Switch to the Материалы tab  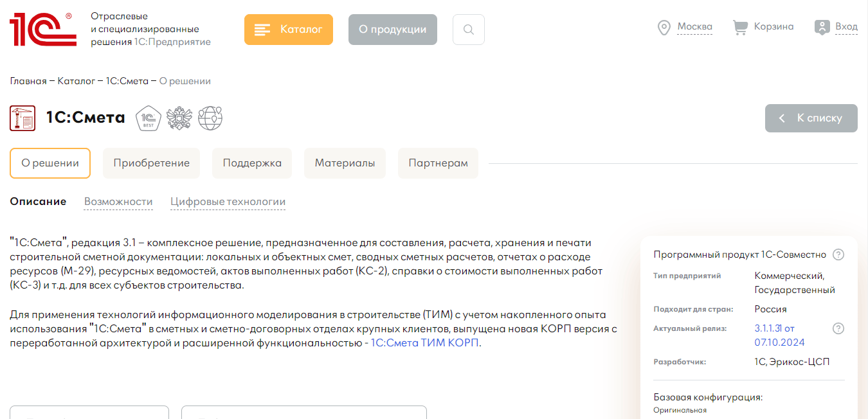345,163
